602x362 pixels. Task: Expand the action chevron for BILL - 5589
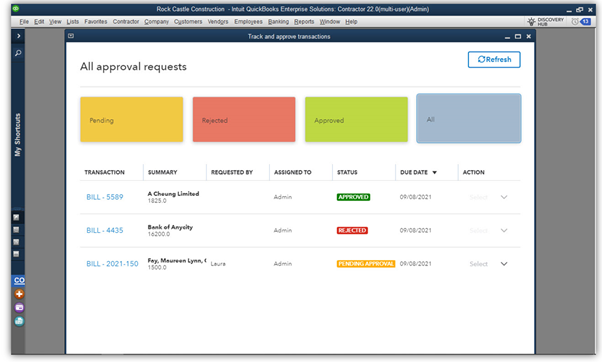[x=504, y=197]
